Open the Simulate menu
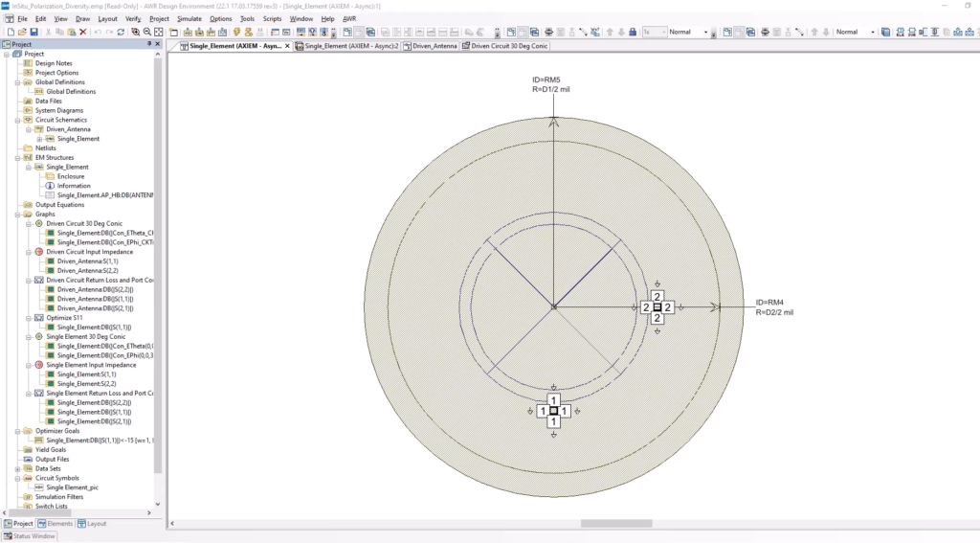 click(x=189, y=19)
